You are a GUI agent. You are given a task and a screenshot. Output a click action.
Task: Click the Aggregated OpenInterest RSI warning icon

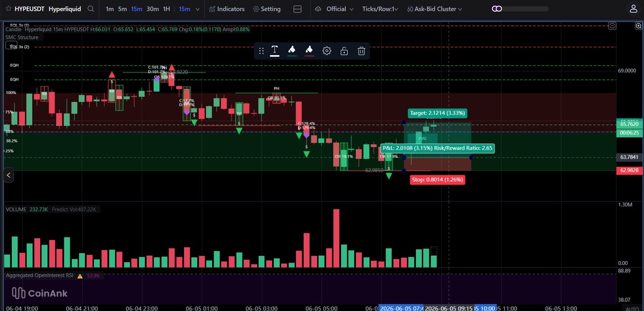(x=80, y=276)
